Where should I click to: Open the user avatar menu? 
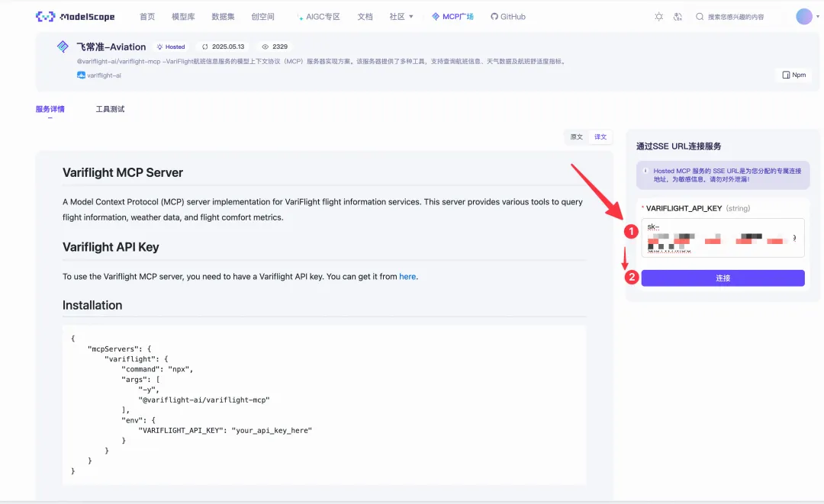804,17
